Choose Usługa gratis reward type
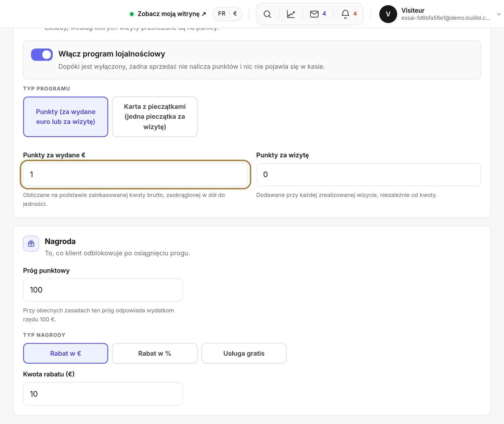The height and width of the screenshot is (424, 504). pyautogui.click(x=244, y=353)
